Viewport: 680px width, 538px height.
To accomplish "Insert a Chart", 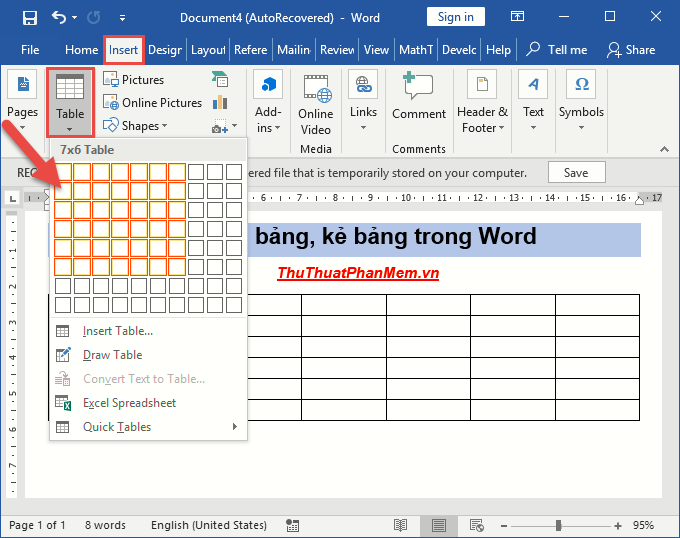I will point(220,103).
